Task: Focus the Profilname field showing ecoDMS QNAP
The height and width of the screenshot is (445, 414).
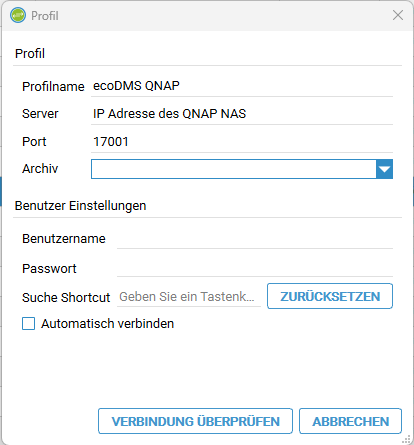Action: tap(242, 86)
